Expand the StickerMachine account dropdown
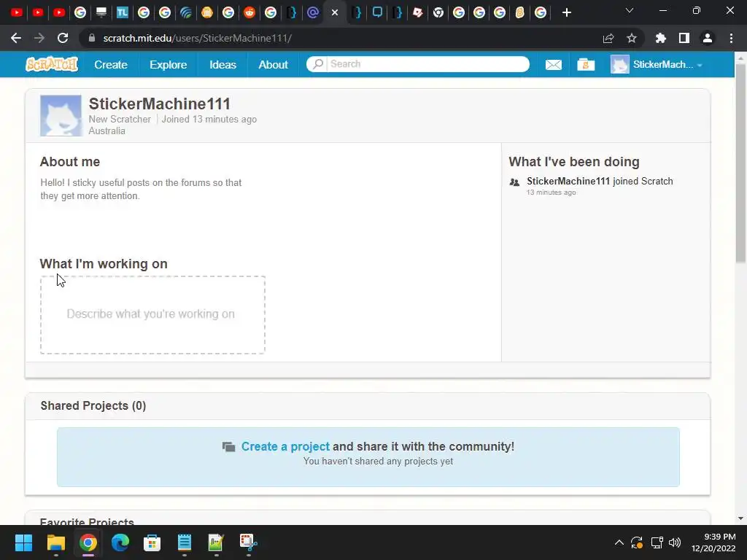The height and width of the screenshot is (560, 747). click(x=700, y=65)
